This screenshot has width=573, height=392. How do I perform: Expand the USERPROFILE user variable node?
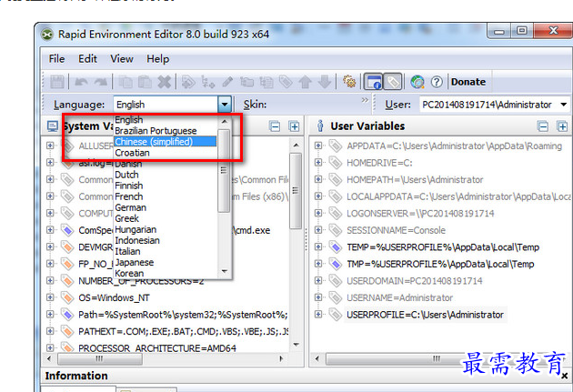coord(318,314)
